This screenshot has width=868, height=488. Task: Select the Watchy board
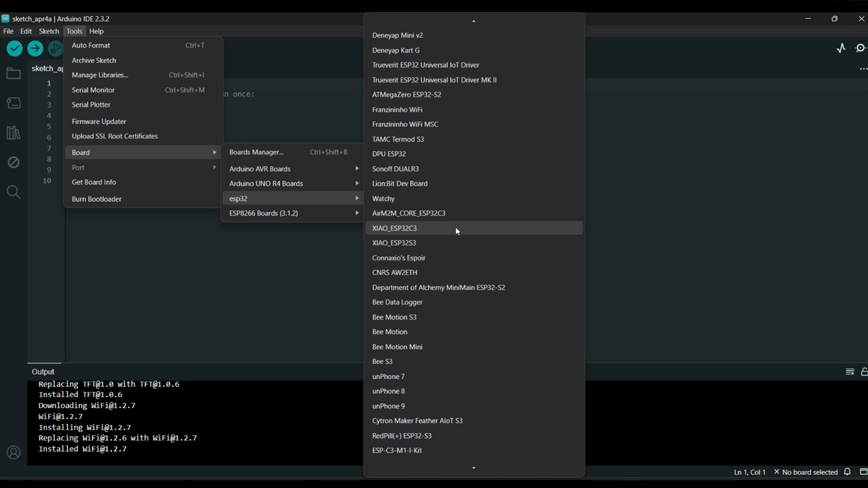point(473,199)
